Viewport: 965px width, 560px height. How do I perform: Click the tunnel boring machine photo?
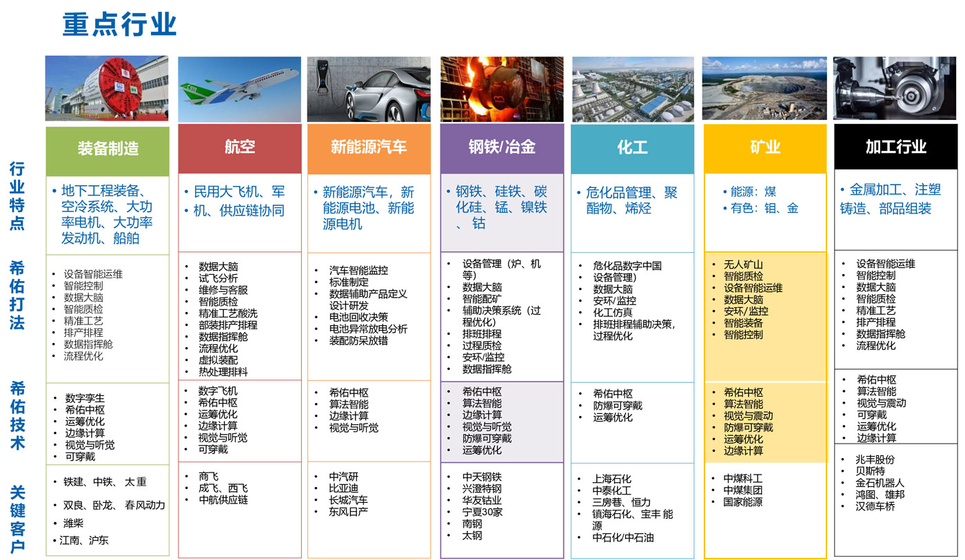(107, 89)
